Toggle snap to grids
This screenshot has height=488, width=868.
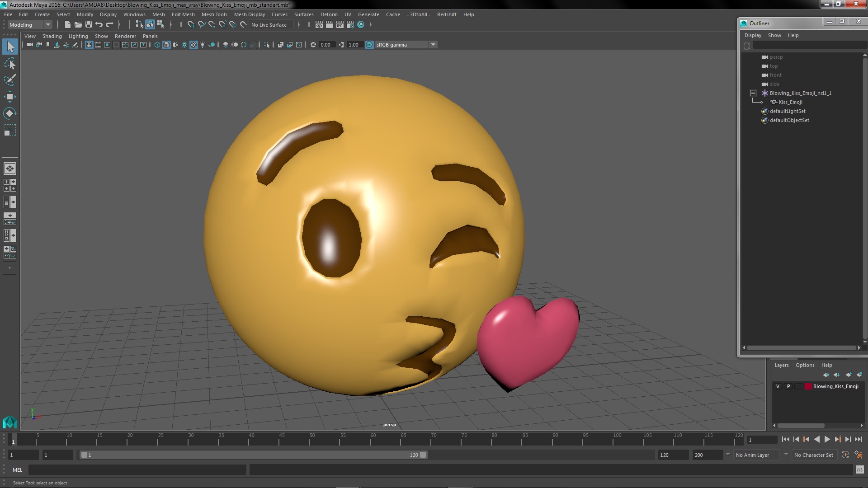[191, 25]
